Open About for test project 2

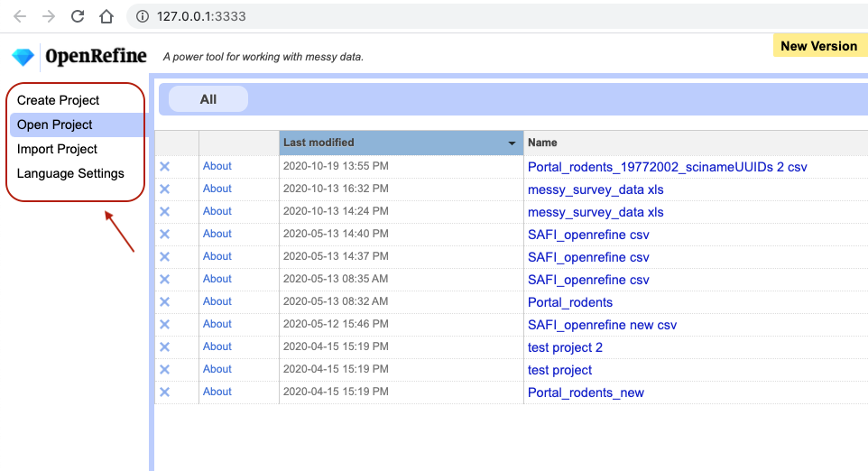[x=217, y=346]
